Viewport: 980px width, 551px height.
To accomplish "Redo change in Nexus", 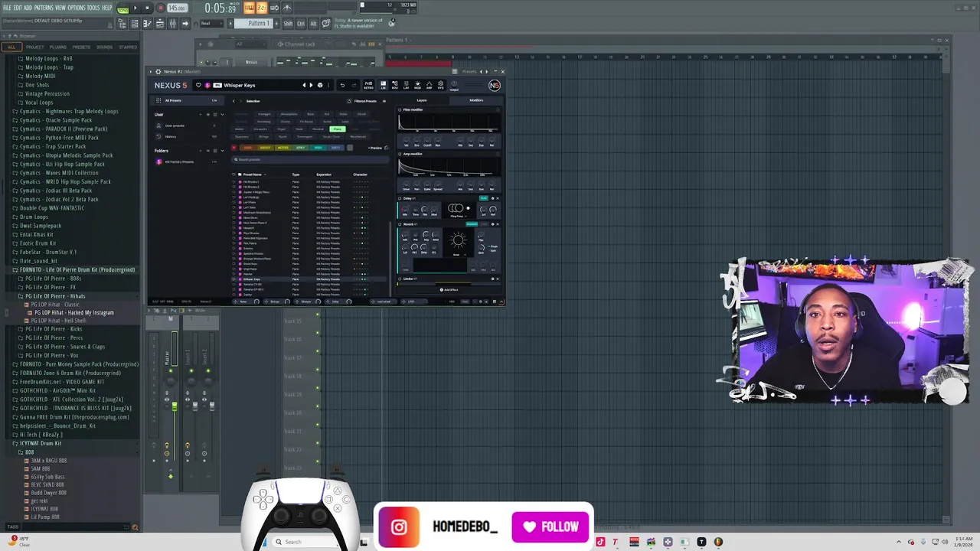I will (354, 85).
